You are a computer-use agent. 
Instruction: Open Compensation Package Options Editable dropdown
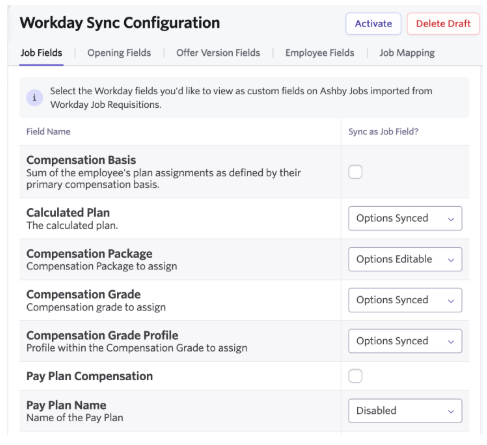point(405,259)
